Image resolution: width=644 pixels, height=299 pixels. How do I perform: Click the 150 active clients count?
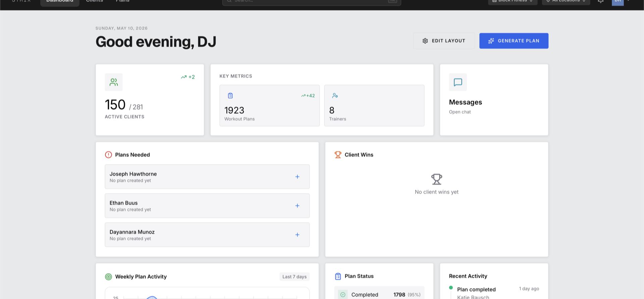point(115,105)
